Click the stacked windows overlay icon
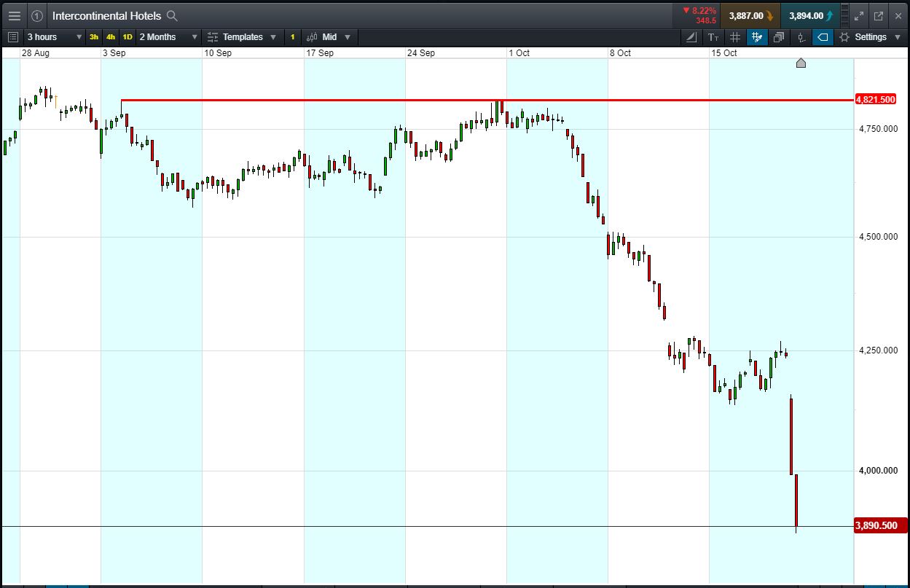This screenshot has height=588, width=910. coord(779,36)
